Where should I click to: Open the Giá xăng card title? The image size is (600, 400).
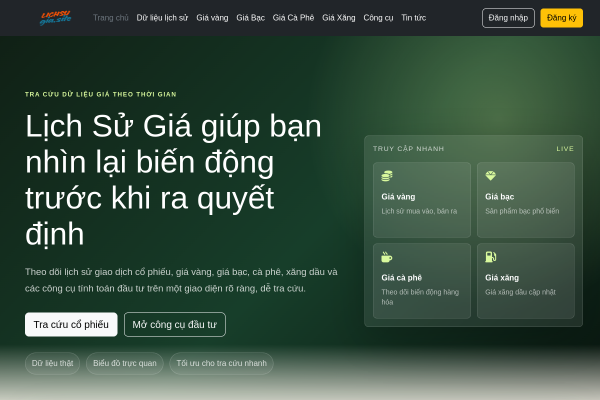pos(502,278)
